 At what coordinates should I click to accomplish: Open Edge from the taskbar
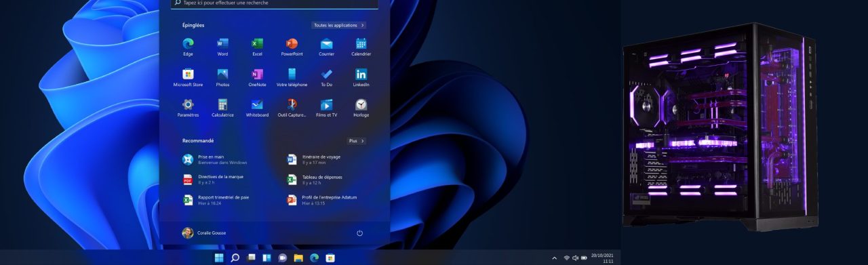tap(314, 258)
